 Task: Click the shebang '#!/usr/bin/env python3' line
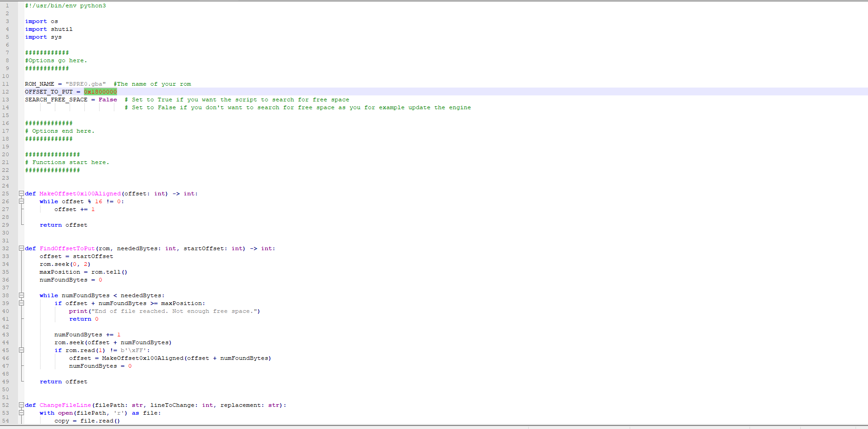pos(65,6)
